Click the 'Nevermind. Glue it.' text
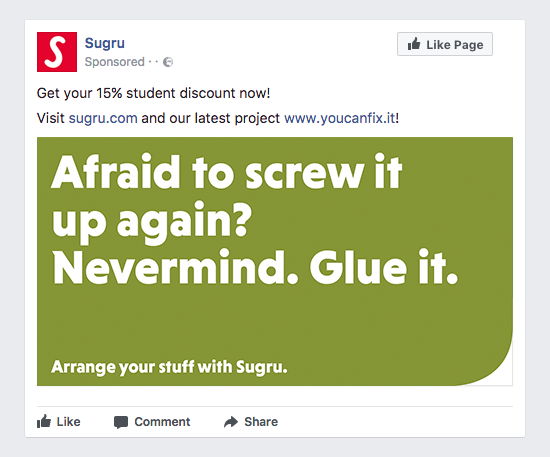 (x=255, y=267)
